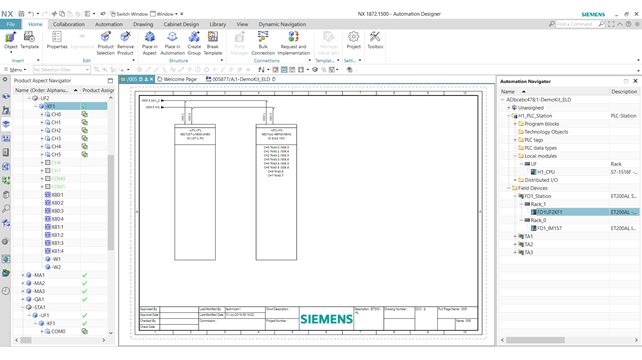The image size is (642, 360).
Task: Select the PLC tags folder
Action: pos(533,140)
